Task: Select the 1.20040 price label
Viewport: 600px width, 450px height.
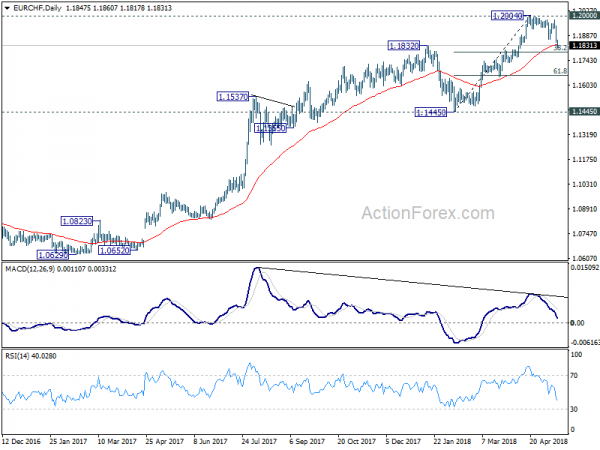Action: pos(507,16)
